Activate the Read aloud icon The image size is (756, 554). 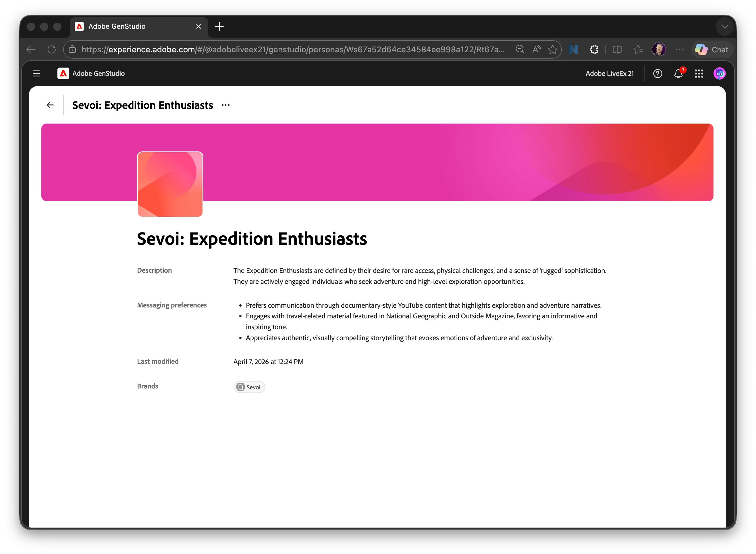click(536, 50)
